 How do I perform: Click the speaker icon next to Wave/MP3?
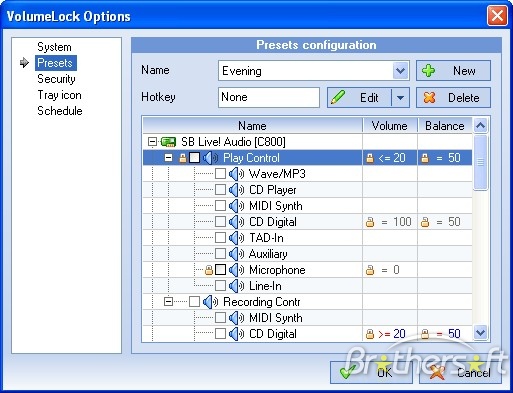[x=237, y=174]
